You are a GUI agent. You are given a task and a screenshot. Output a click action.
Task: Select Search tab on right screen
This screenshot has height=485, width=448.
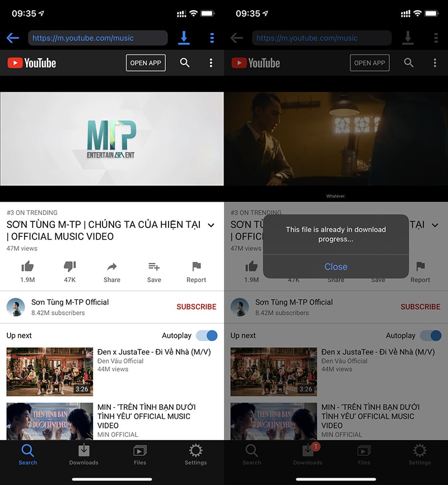(251, 454)
